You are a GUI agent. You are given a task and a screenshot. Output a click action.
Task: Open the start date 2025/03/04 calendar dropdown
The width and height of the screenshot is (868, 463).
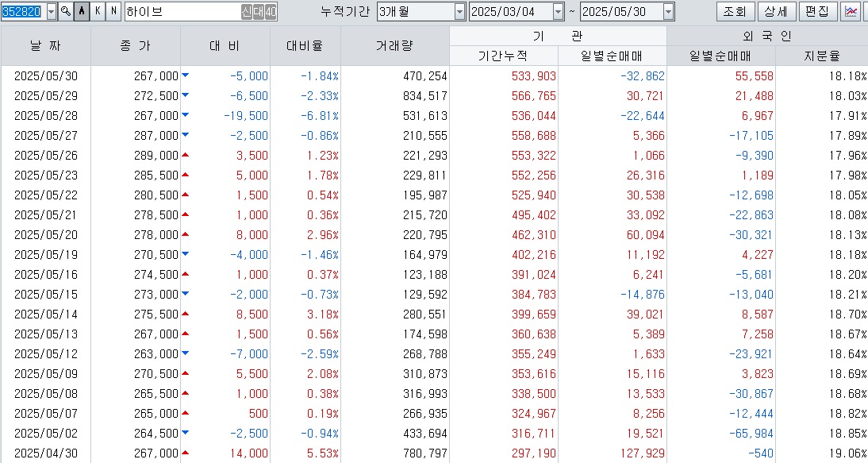point(558,11)
